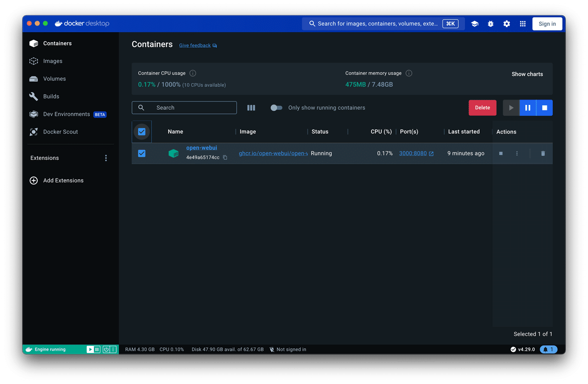Image resolution: width=588 pixels, height=384 pixels.
Task: Open the Dev Environments view
Action: point(67,114)
